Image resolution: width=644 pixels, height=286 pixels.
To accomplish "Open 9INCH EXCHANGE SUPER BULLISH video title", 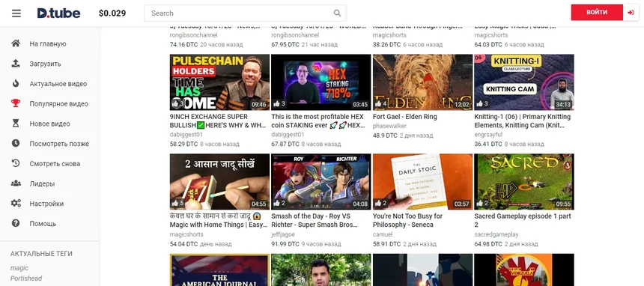I will (x=218, y=121).
